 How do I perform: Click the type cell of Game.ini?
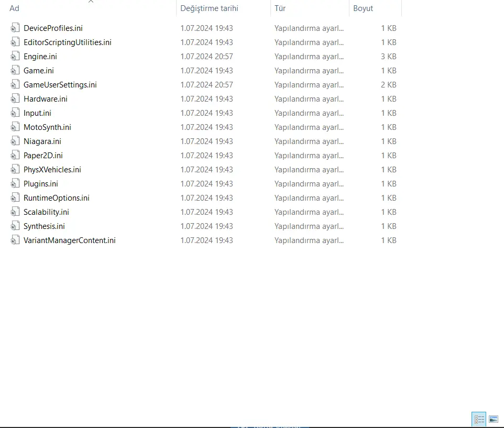coord(309,71)
